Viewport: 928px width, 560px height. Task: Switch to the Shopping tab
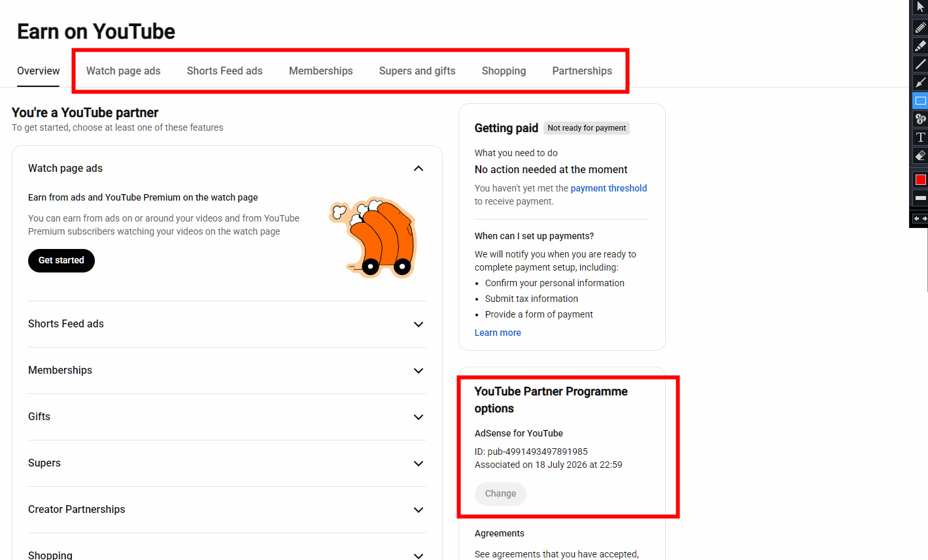click(504, 71)
